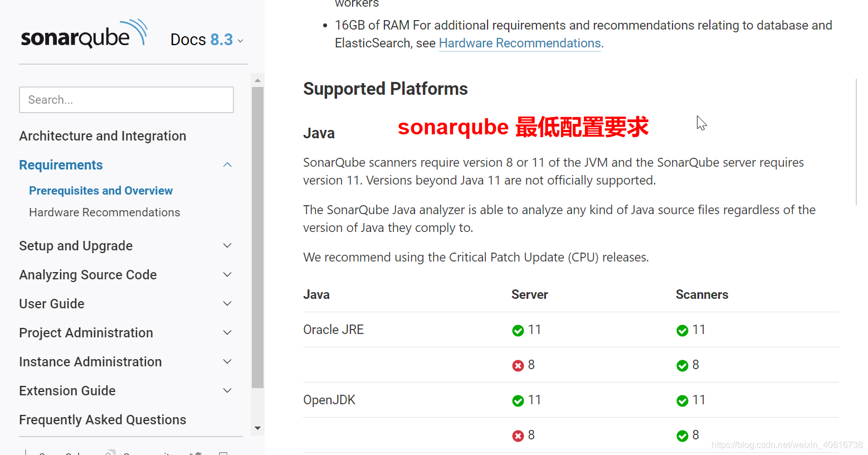Click red cross icon for OpenJDK Server 8

[518, 436]
